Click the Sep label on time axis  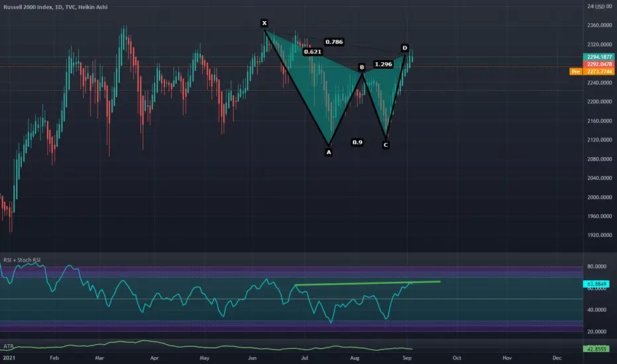point(407,357)
